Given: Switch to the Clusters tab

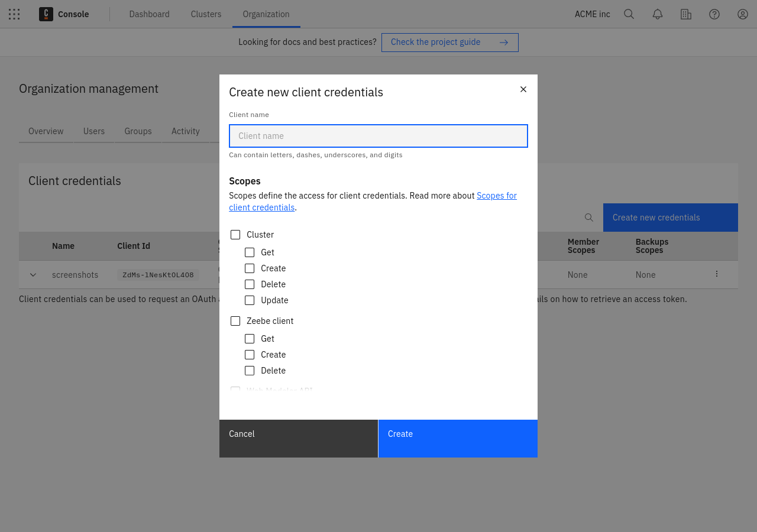Looking at the screenshot, I should click(206, 14).
